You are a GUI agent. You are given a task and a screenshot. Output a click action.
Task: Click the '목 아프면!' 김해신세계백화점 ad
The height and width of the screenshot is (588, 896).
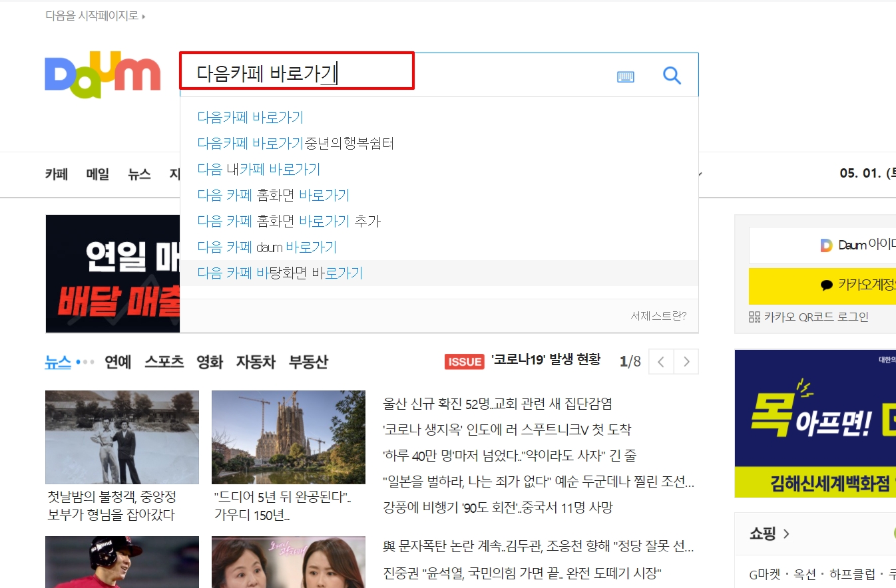[815, 423]
